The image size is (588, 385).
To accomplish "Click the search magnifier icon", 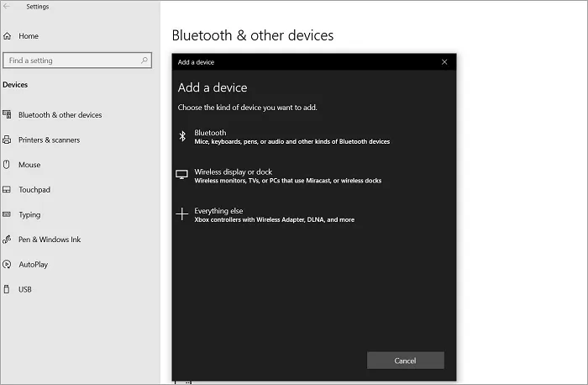I will click(144, 60).
